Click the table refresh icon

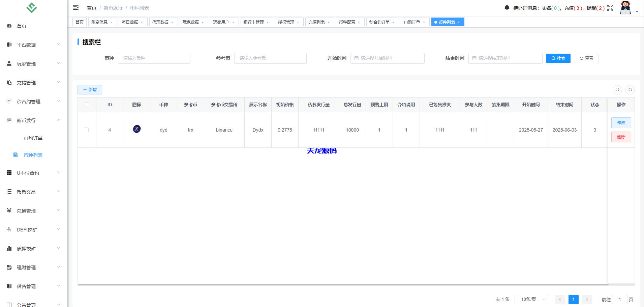[631, 90]
